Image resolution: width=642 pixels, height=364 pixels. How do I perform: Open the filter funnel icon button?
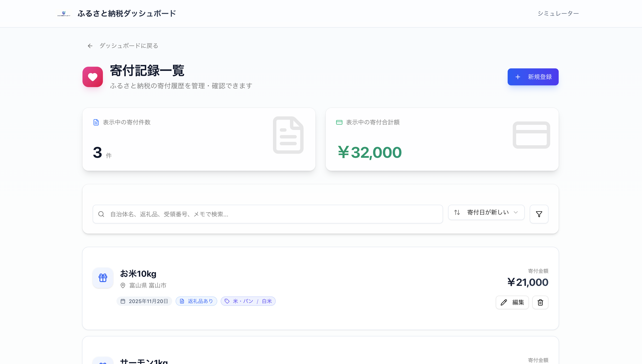pos(539,214)
